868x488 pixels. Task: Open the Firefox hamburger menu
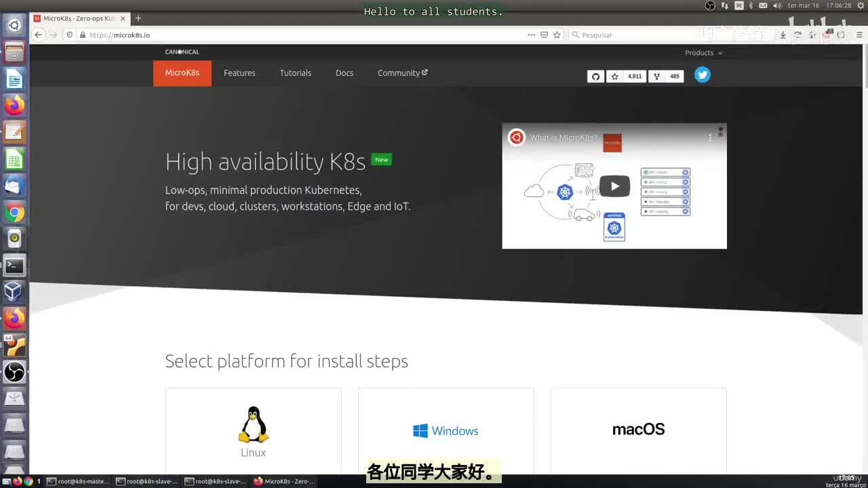point(859,35)
